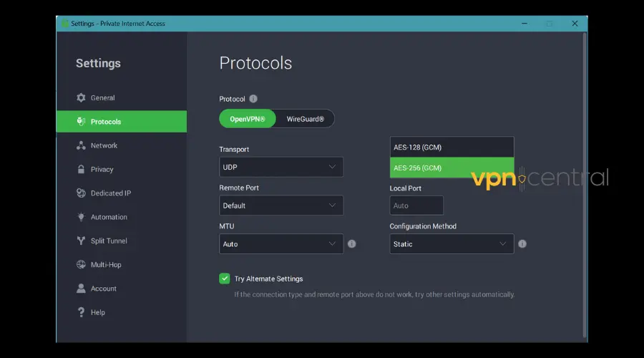Open Dedicated IP settings section
The image size is (644, 358).
click(122, 193)
